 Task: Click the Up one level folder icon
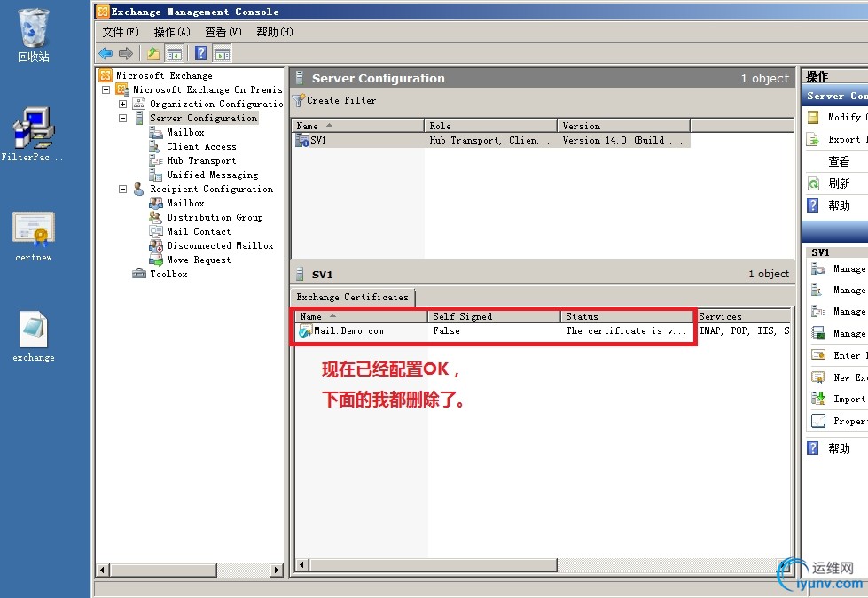pos(153,54)
